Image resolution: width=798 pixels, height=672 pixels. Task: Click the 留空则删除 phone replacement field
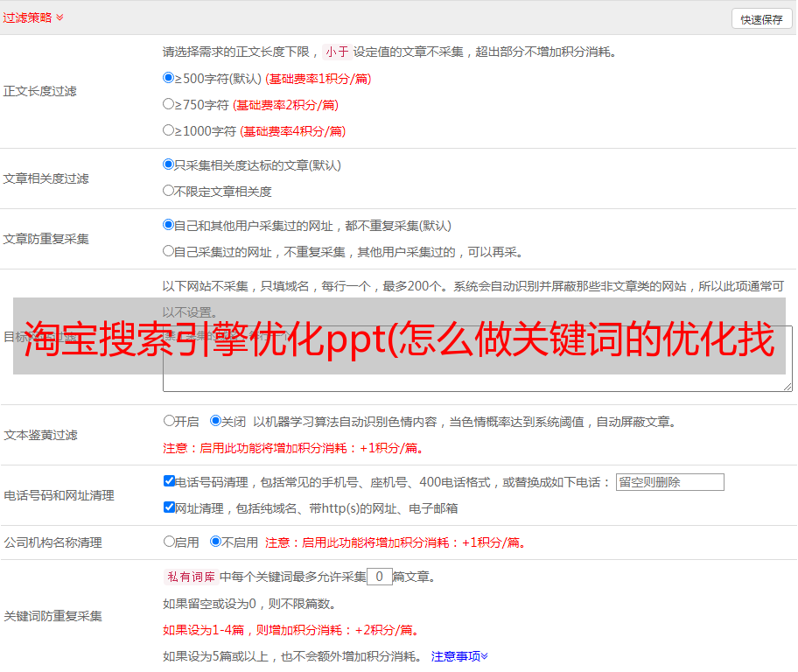click(669, 482)
